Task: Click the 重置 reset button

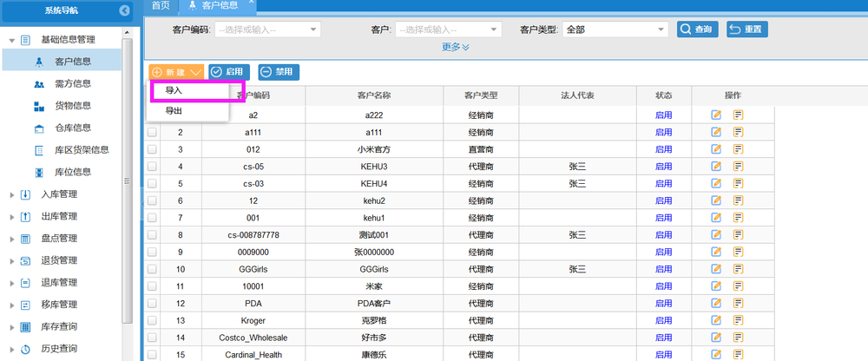Action: point(746,30)
